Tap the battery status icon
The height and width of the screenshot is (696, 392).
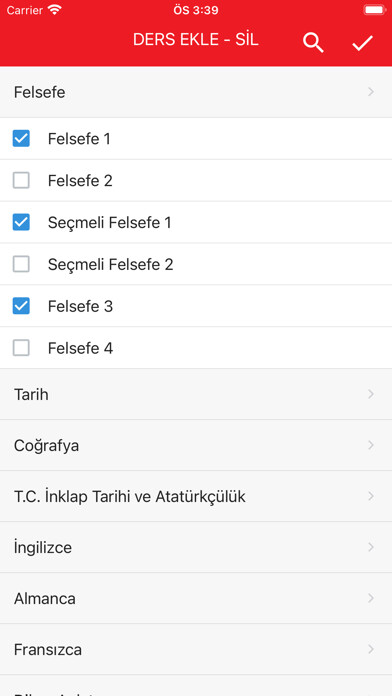[374, 10]
